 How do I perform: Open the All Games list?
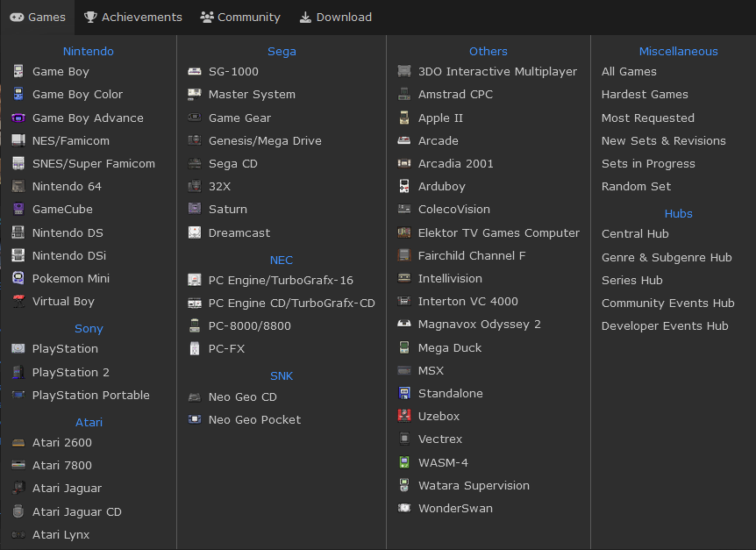coord(629,71)
